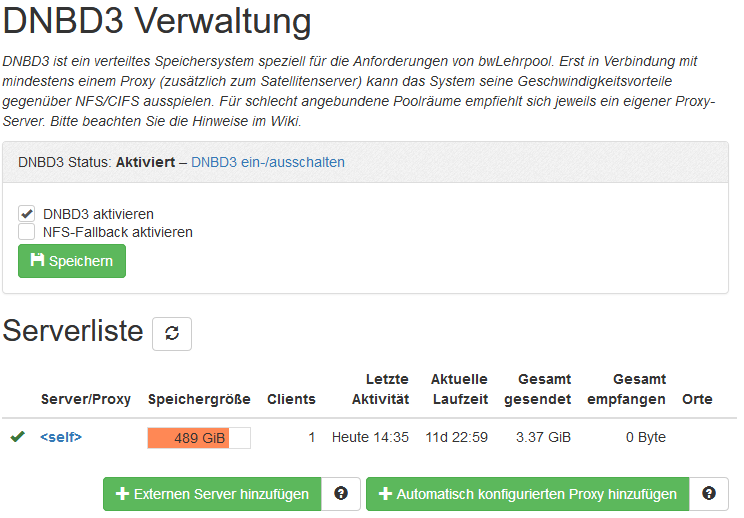Open the <self> server entry
Image resolution: width=744 pixels, height=518 pixels.
pyautogui.click(x=61, y=437)
